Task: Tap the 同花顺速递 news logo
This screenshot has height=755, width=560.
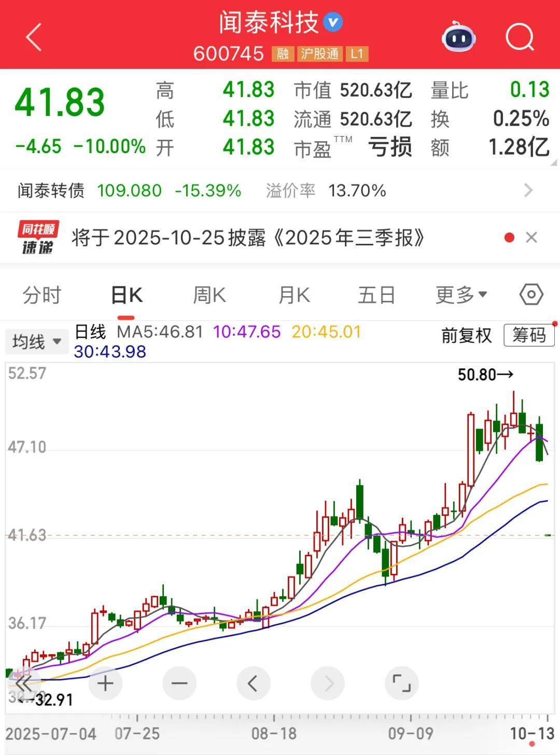Action: coord(38,237)
